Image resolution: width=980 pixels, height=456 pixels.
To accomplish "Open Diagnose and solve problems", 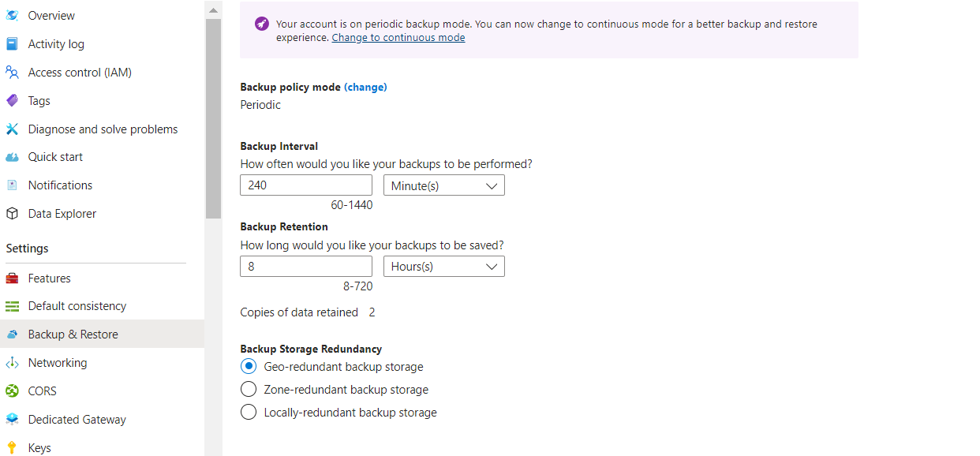I will (12, 129).
